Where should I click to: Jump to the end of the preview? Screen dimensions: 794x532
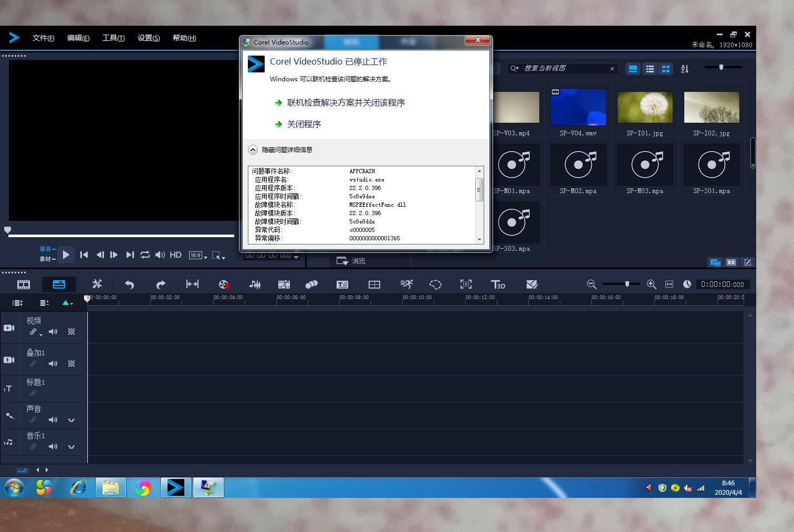(130, 255)
